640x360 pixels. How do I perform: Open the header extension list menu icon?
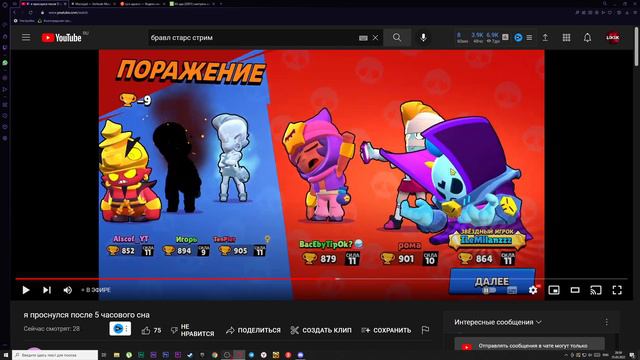pos(529,38)
